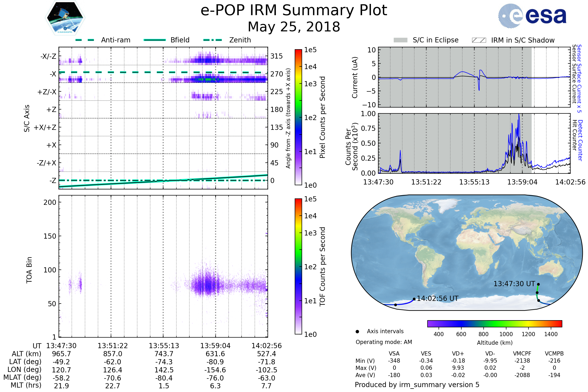The height and width of the screenshot is (392, 588).
Task: Click the ESA logo
Action: (x=532, y=16)
